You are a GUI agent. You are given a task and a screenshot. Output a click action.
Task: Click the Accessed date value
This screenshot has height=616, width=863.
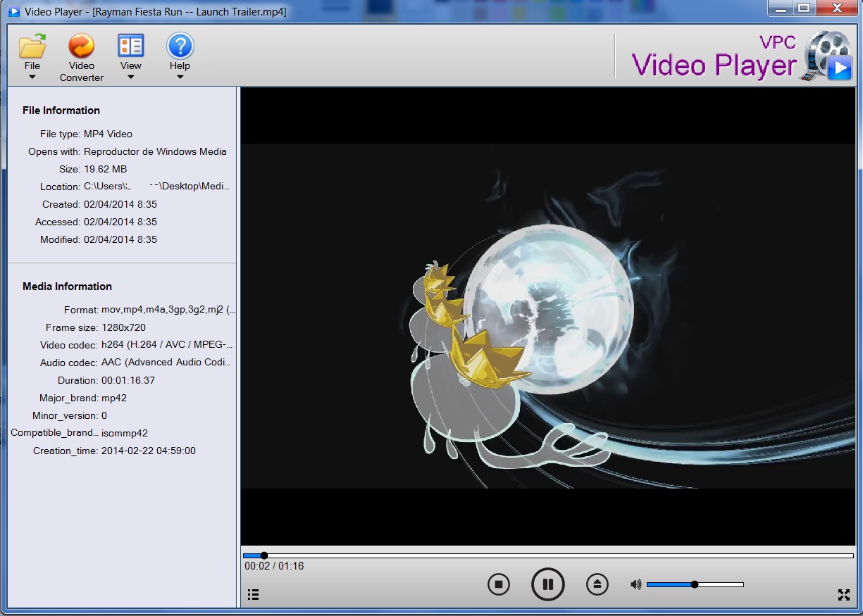point(120,222)
